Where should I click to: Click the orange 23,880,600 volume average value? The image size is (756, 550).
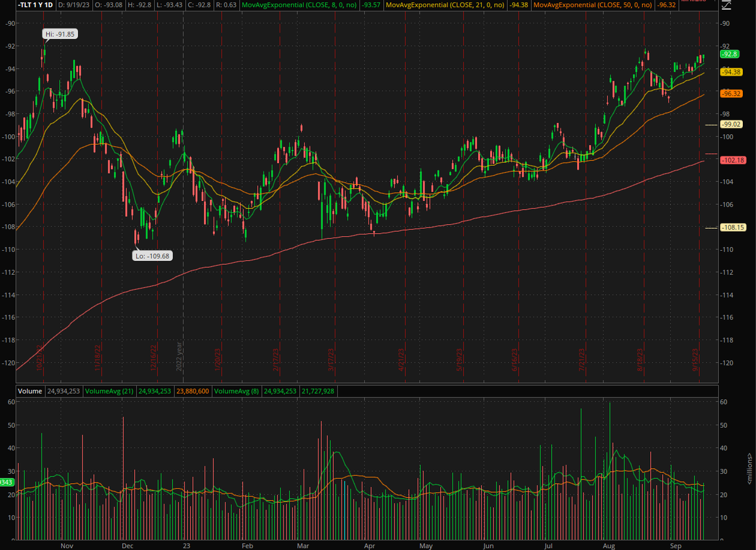coord(192,391)
